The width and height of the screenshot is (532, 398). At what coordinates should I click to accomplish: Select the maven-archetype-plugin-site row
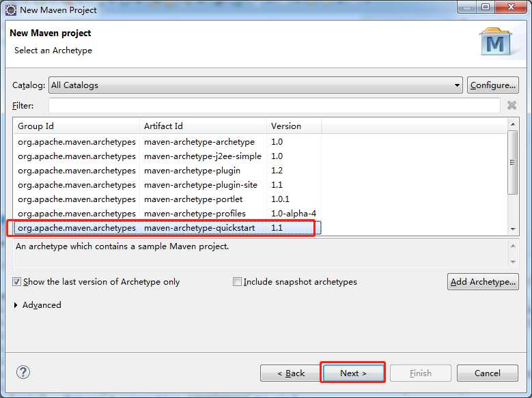click(167, 185)
